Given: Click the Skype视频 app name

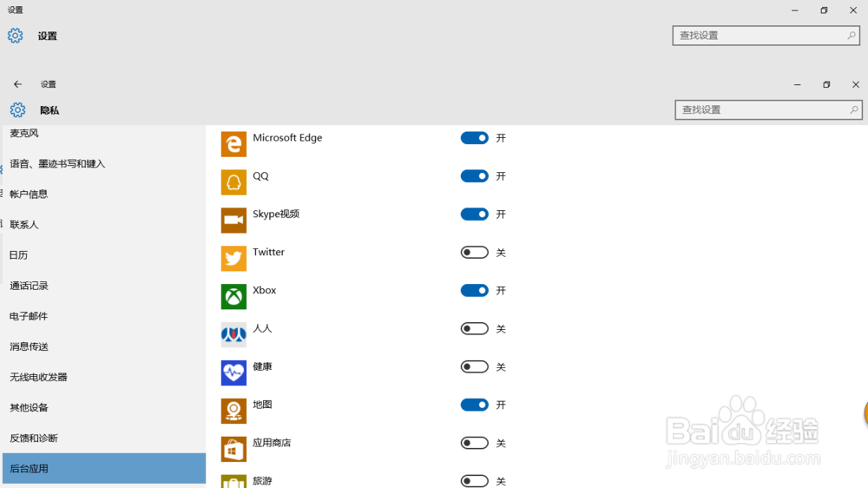Looking at the screenshot, I should (x=276, y=214).
